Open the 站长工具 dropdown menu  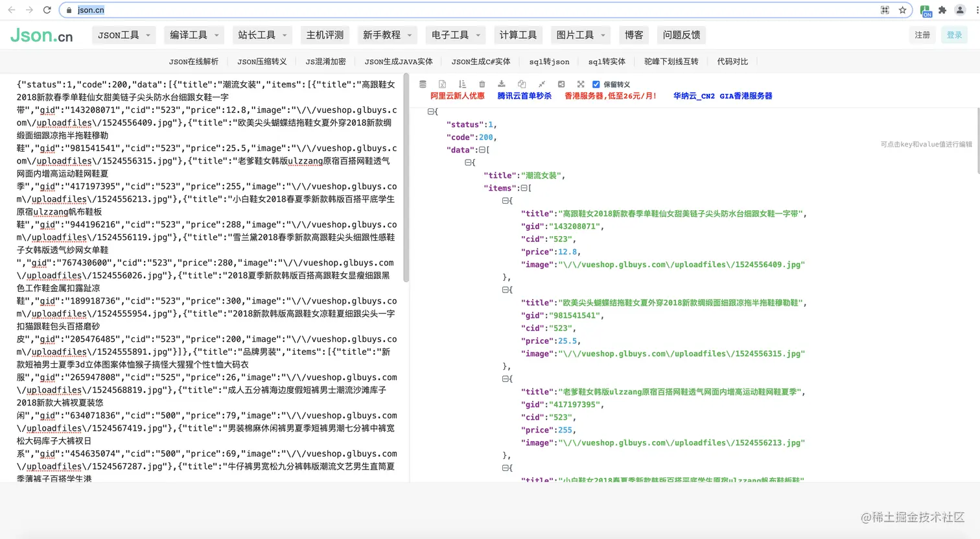pyautogui.click(x=262, y=35)
